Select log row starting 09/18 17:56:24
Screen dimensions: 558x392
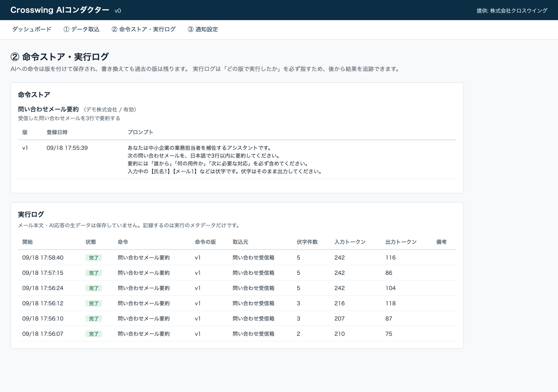click(237, 288)
